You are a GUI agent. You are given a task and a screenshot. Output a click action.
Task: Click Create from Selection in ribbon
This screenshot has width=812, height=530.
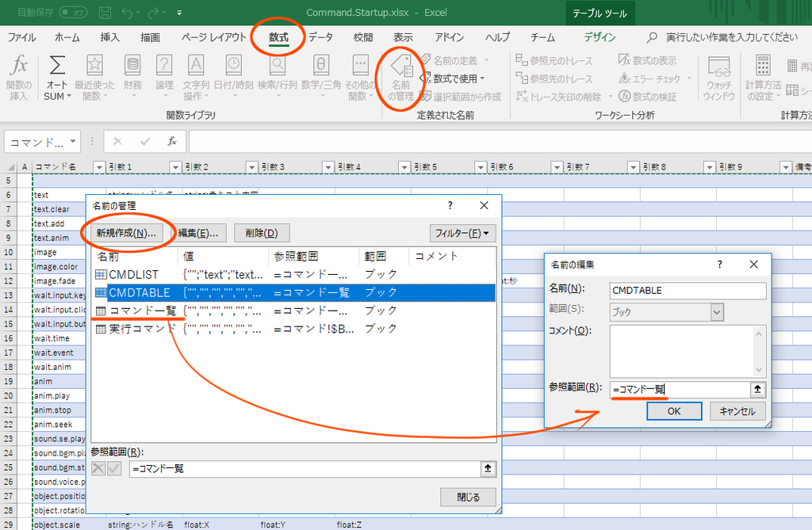tap(461, 97)
